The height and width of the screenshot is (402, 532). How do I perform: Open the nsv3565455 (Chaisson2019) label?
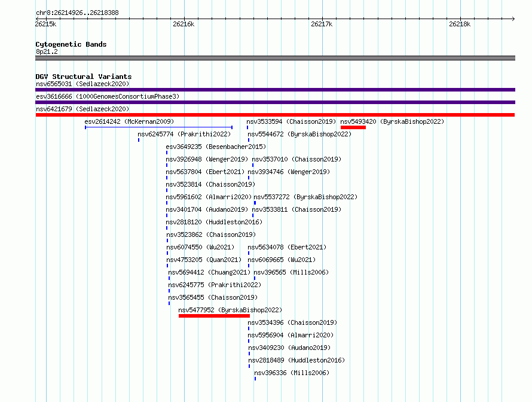213,297
